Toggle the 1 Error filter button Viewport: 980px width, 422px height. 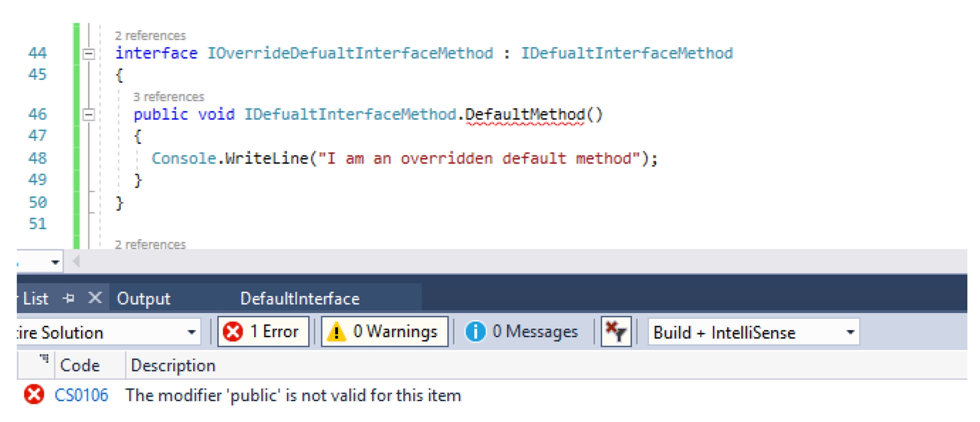point(264,331)
